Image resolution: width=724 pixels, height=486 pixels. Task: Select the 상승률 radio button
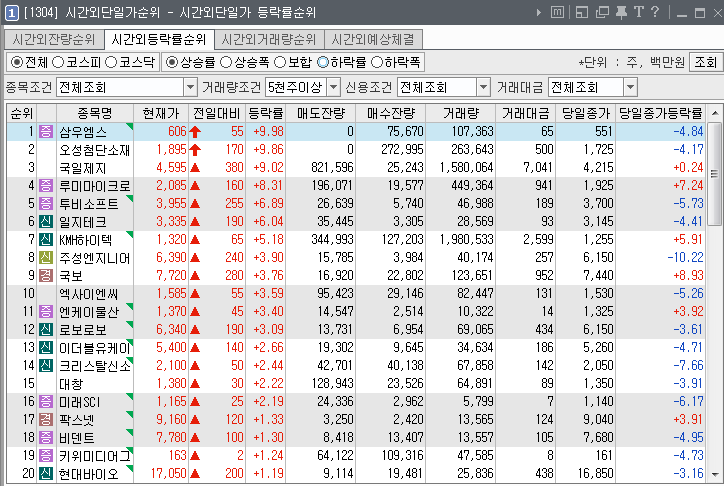click(x=172, y=62)
